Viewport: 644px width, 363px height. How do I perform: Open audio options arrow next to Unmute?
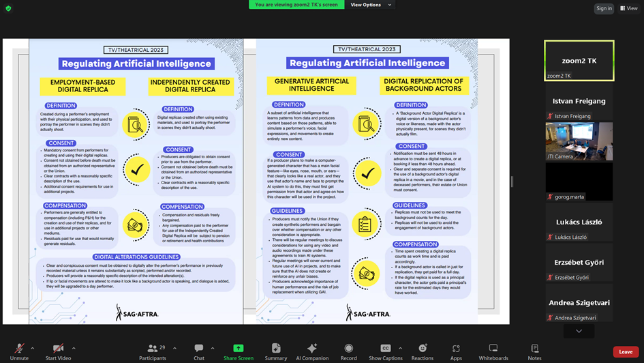tap(33, 348)
